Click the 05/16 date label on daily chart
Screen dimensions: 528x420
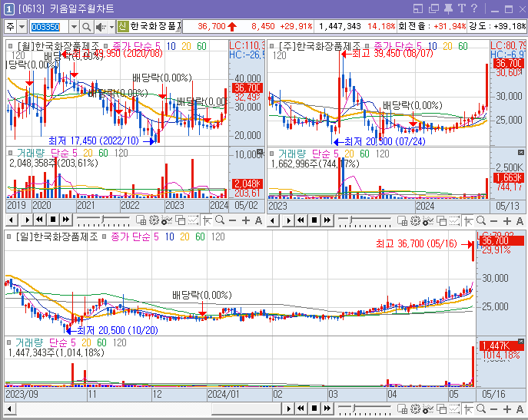point(493,394)
